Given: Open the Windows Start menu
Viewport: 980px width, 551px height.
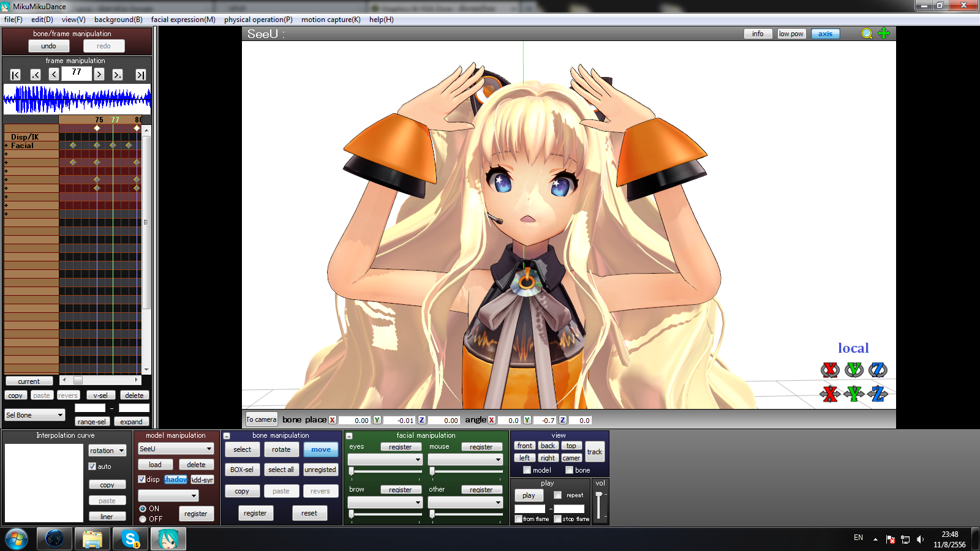Looking at the screenshot, I should tap(17, 539).
